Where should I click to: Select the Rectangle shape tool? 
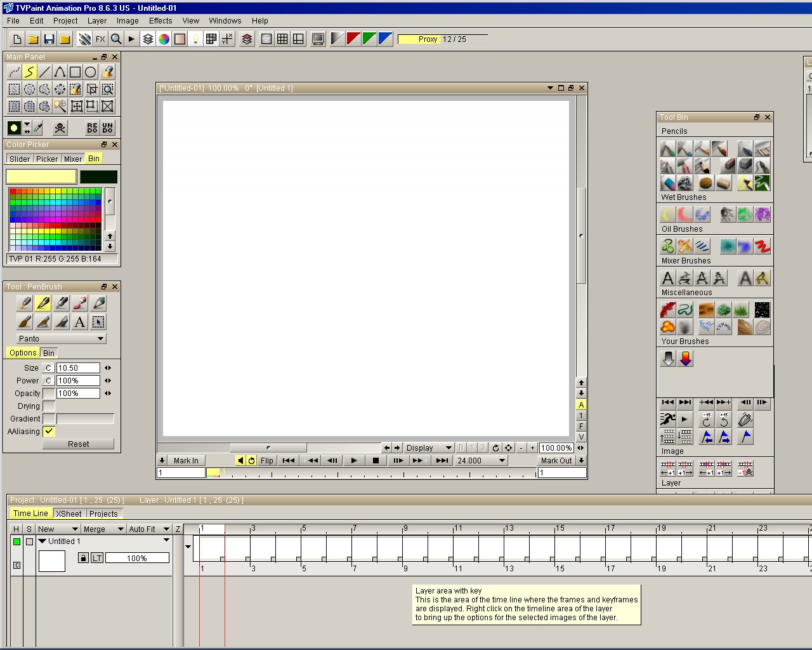point(75,72)
